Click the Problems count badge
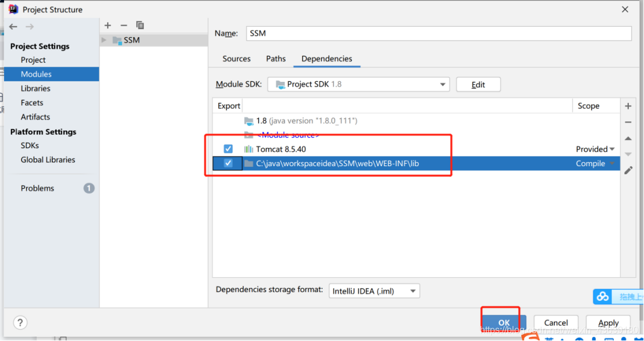Viewport: 644px width, 341px height. point(89,188)
